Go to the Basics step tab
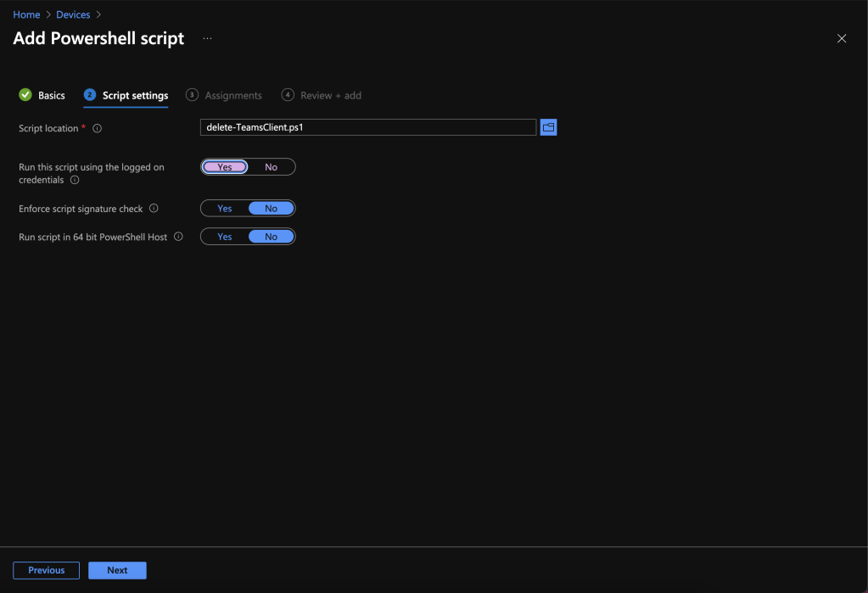Image resolution: width=868 pixels, height=593 pixels. coord(51,96)
